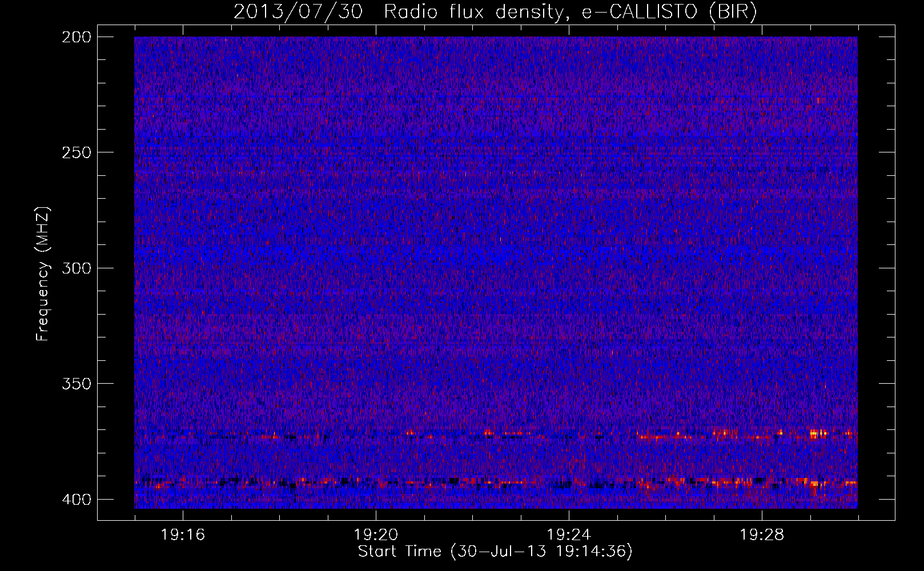
Task: Click the 400 frequency tick label
Action: click(x=77, y=500)
